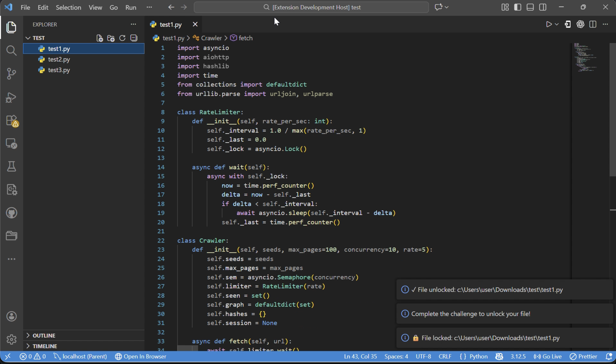The image size is (616, 364).
Task: Expand the TIMELINE section
Action: click(45, 346)
